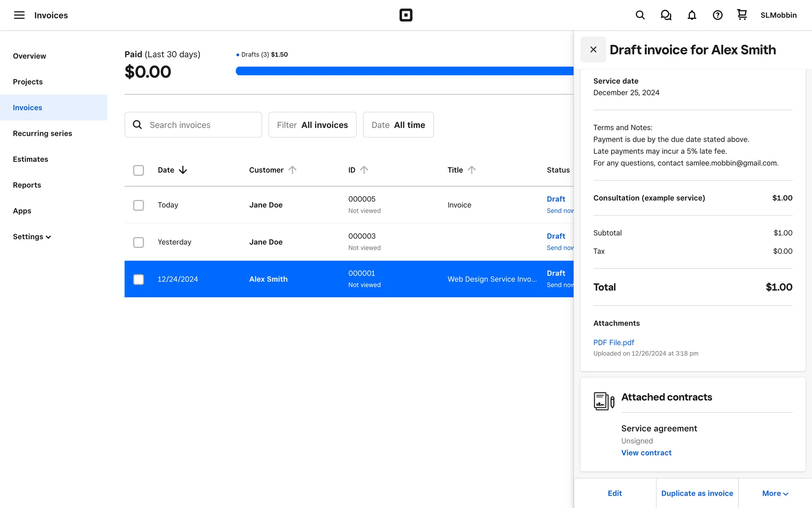Screen dimensions: 812x508
Task: Expand Settings in the sidebar
Action: [32, 237]
